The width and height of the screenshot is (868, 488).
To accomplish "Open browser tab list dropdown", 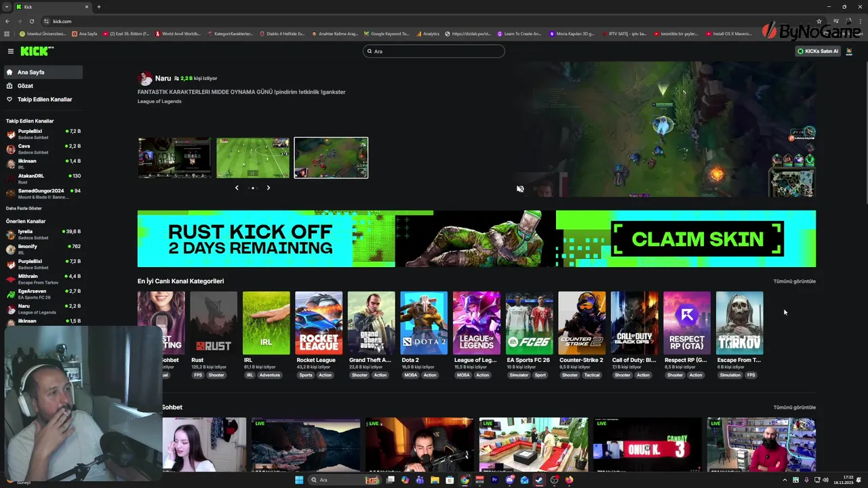I will coord(7,7).
